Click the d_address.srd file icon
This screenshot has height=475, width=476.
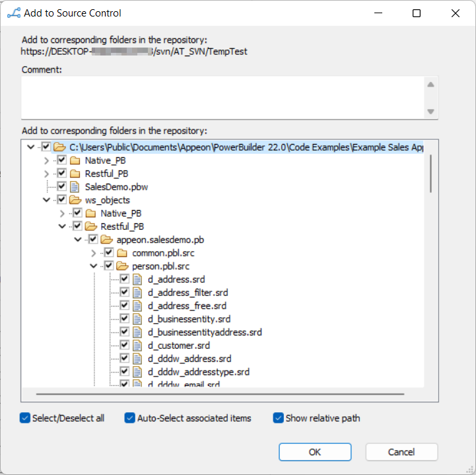coord(137,279)
